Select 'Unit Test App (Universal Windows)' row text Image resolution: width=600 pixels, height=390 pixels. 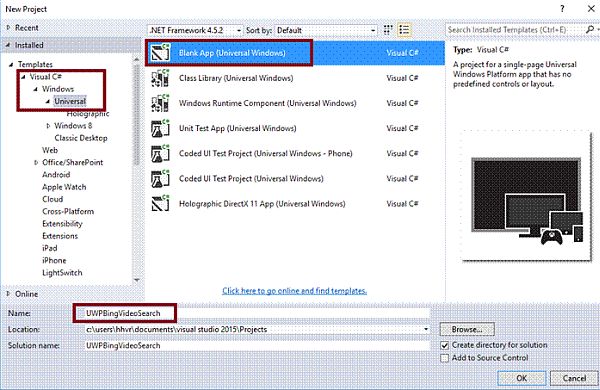click(237, 129)
